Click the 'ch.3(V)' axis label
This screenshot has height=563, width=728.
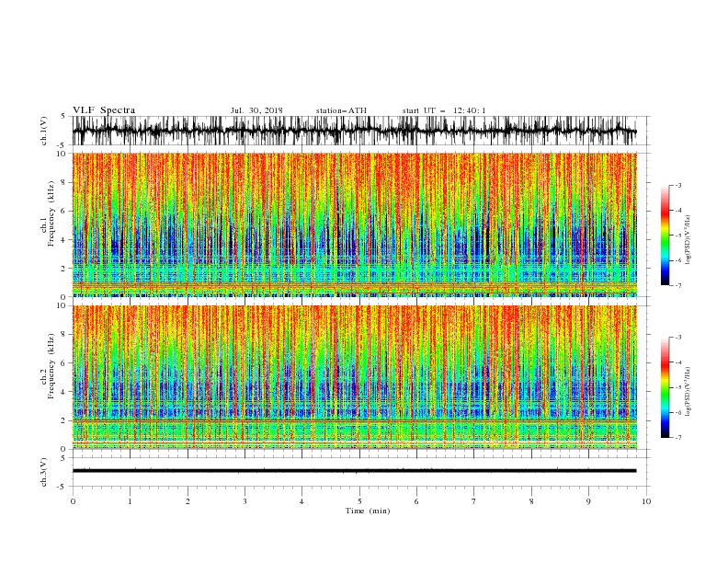pyautogui.click(x=44, y=472)
